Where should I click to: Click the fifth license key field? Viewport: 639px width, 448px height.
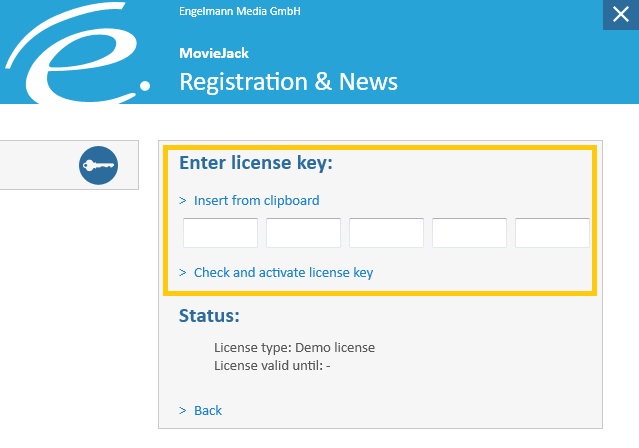[x=552, y=233]
